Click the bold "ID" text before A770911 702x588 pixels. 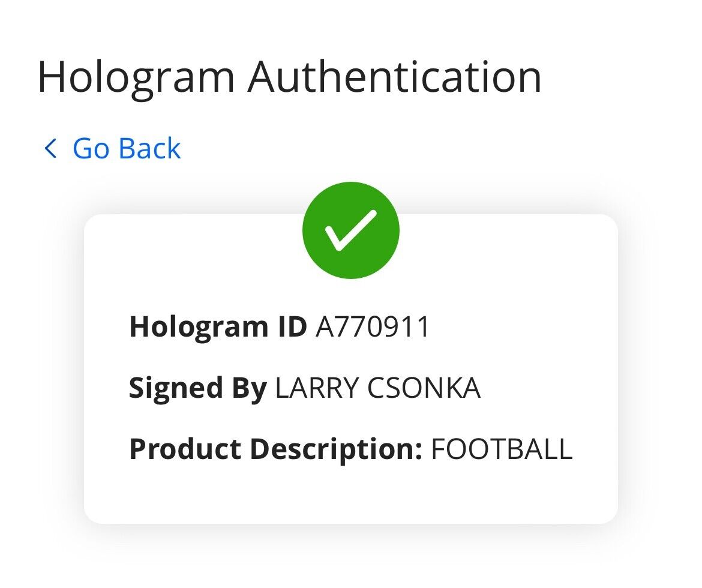pos(292,327)
